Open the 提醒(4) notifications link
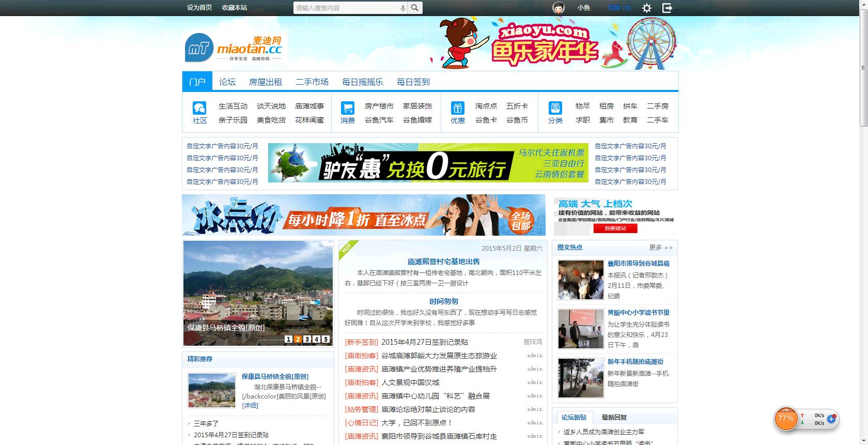 point(619,8)
